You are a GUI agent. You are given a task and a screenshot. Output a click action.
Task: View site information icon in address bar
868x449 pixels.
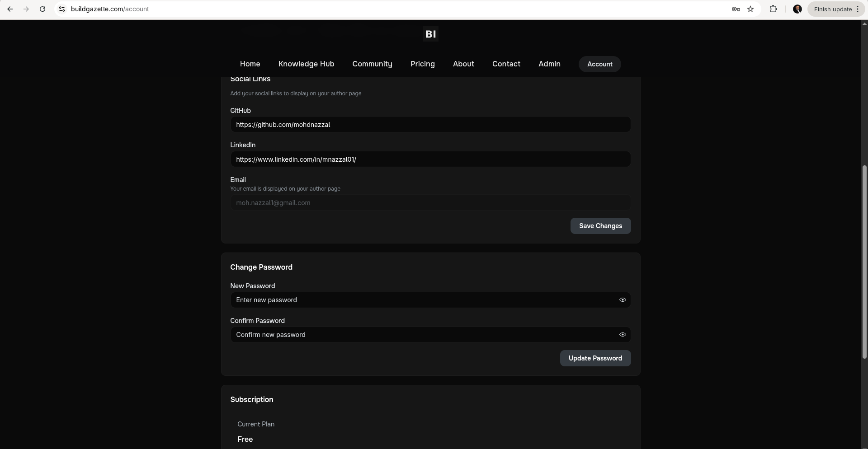click(62, 9)
